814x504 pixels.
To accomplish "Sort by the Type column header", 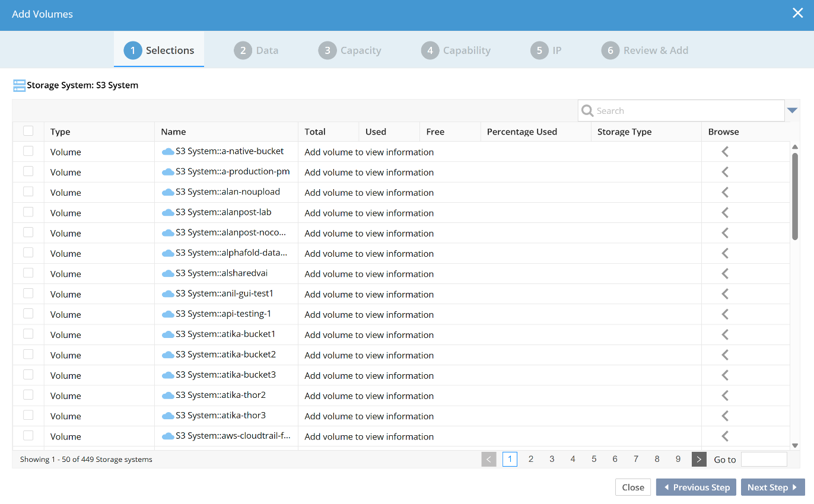I will (x=99, y=132).
